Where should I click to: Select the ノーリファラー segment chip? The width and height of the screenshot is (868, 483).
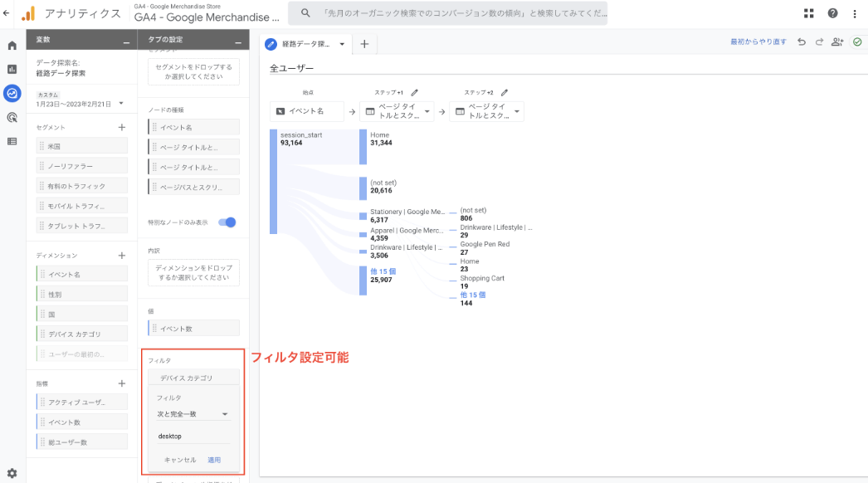point(82,166)
